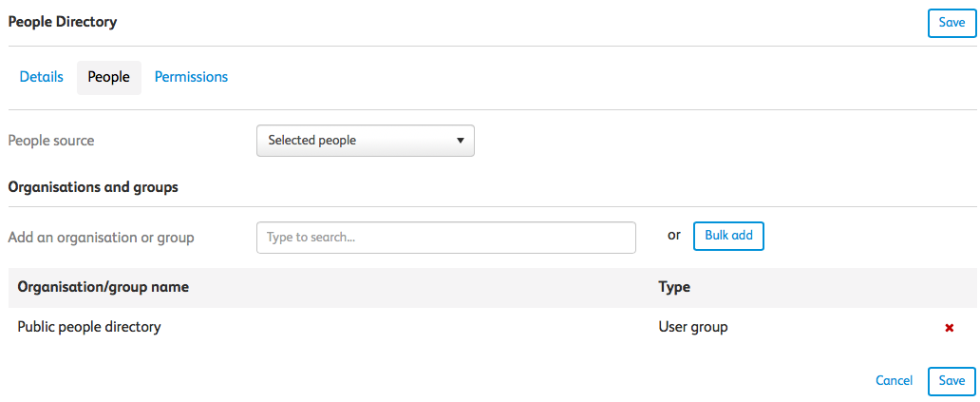The width and height of the screenshot is (980, 402).
Task: Click the People source label
Action: [51, 141]
